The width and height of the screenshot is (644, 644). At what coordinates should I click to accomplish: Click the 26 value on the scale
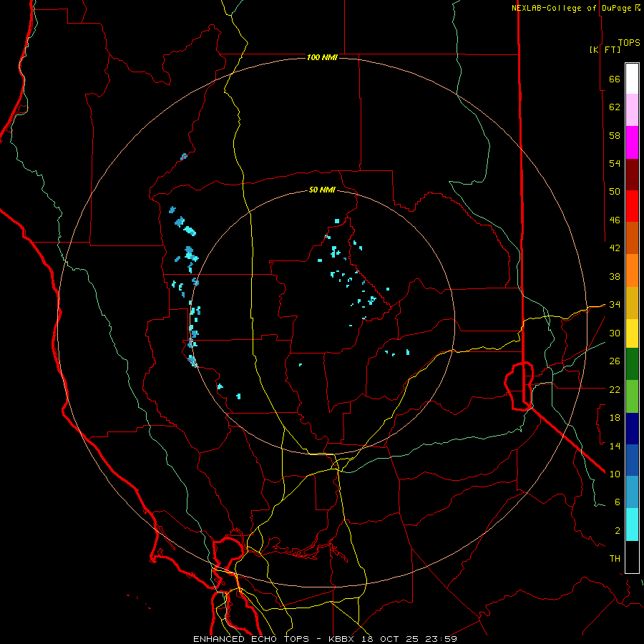(615, 361)
